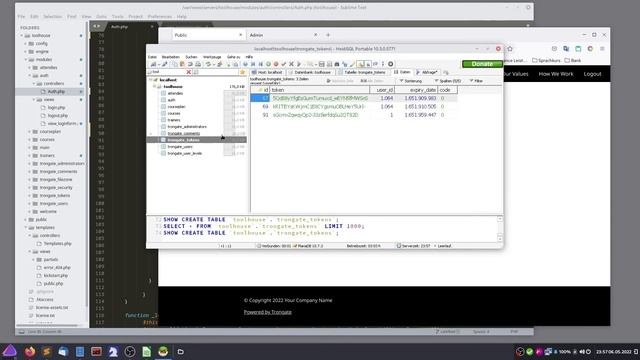640x360 pixels.
Task: Click the query log scrollbar down arrow
Action: pyautogui.click(x=500, y=238)
